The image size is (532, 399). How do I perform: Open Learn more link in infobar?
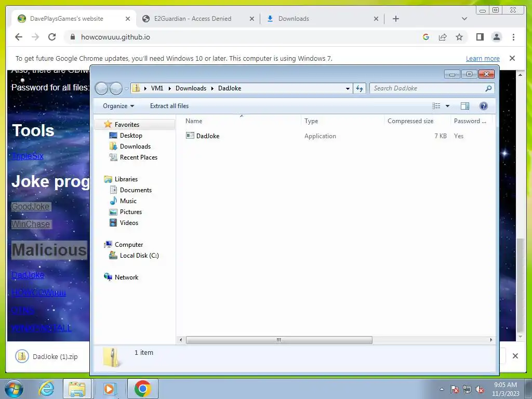coord(483,58)
